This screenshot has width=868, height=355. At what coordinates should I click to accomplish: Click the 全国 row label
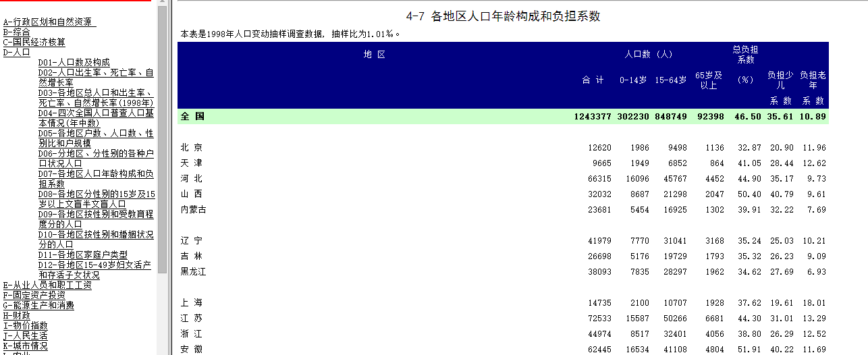192,117
